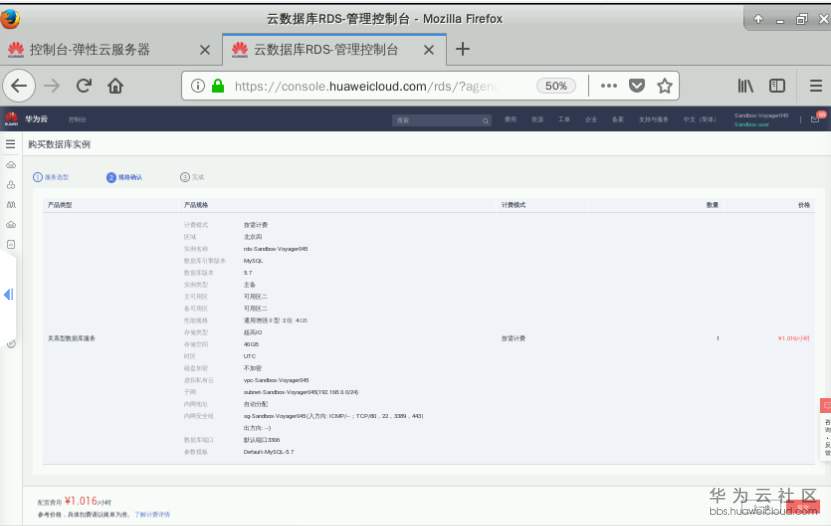Reload the page with the refresh icon
This screenshot has width=831, height=526.
[x=84, y=86]
